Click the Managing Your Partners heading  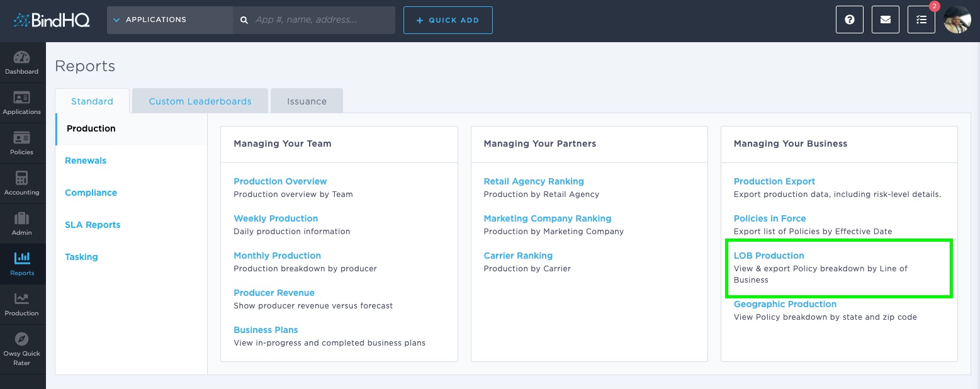(x=540, y=144)
